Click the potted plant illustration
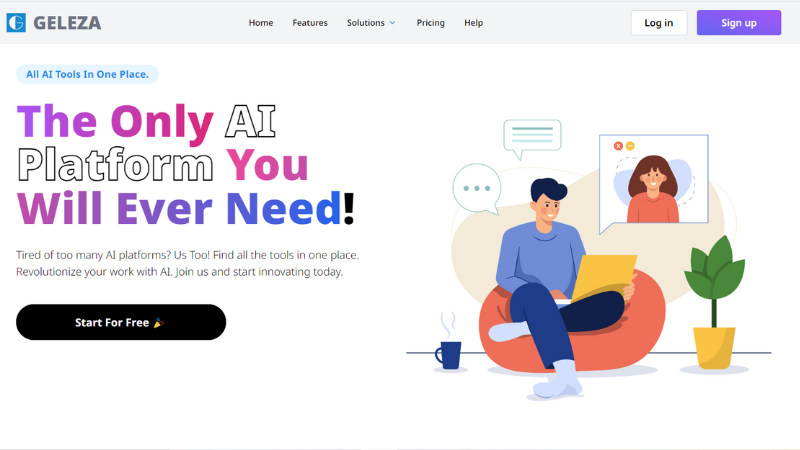The width and height of the screenshot is (800, 450). (714, 302)
